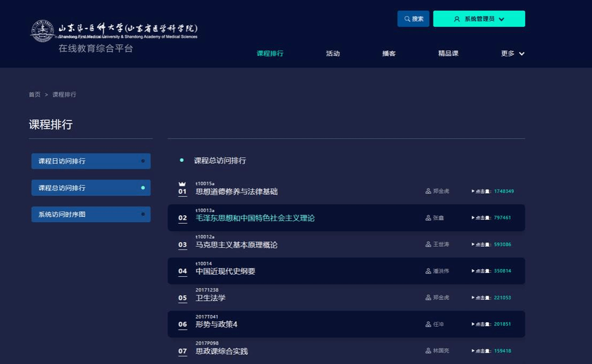Click the chevron arrow next to 更多
This screenshot has width=592, height=364.
pos(522,54)
